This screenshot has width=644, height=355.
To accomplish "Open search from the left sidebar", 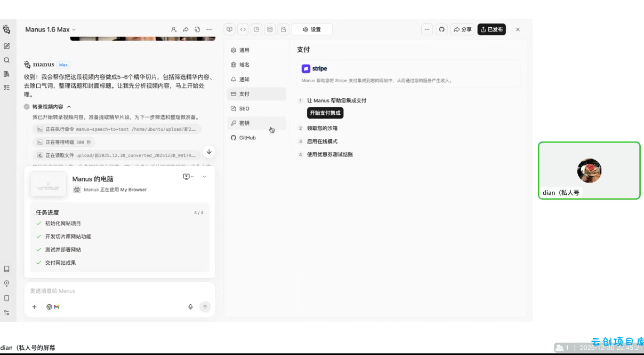I will (x=7, y=60).
